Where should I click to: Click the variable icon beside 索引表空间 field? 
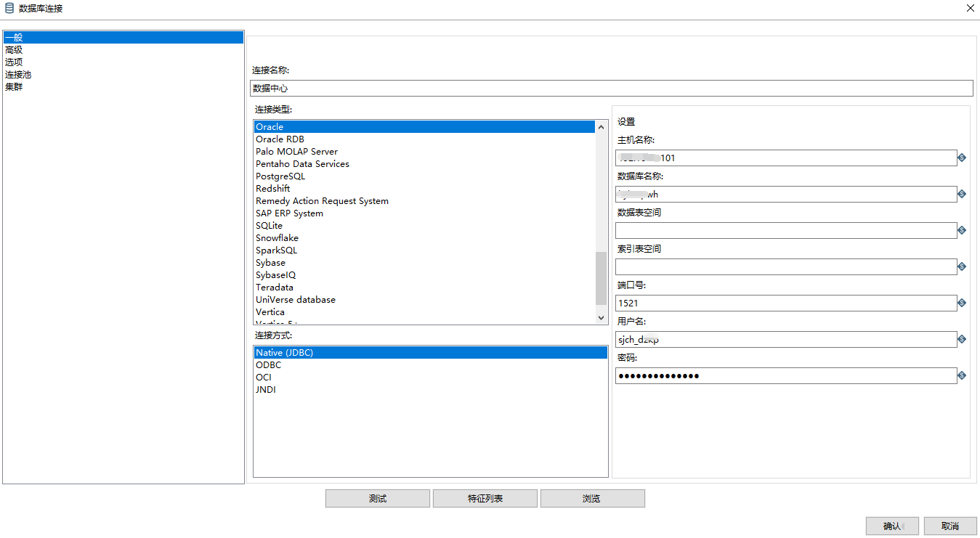tap(960, 266)
